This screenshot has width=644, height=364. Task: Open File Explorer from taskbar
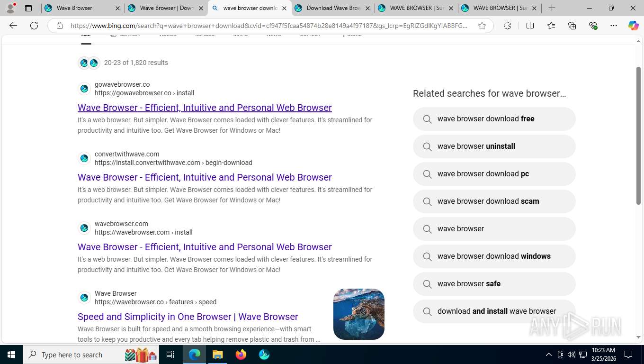pyautogui.click(x=217, y=355)
